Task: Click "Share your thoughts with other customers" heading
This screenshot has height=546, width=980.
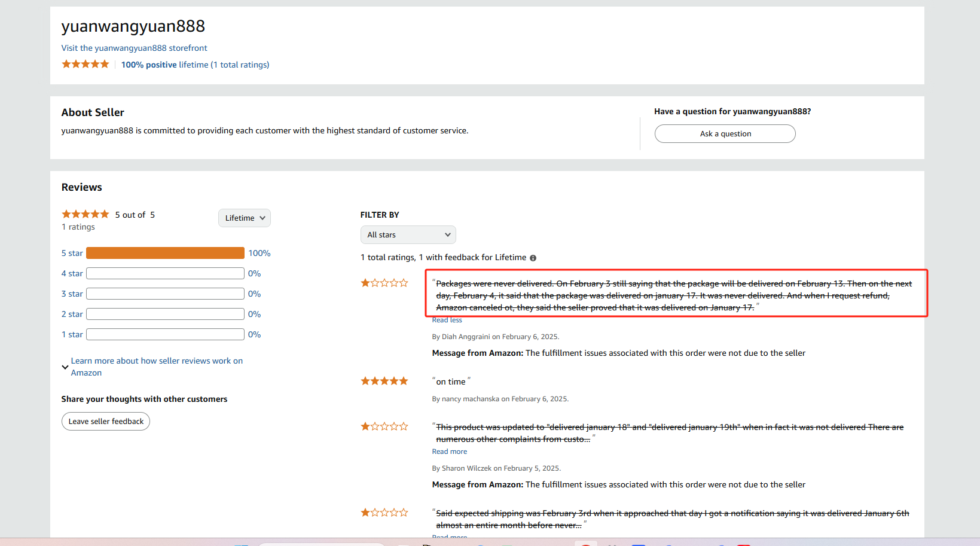Action: 144,399
